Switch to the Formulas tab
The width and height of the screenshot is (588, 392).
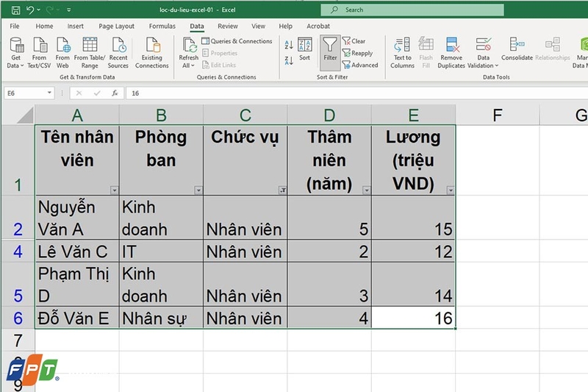point(162,26)
